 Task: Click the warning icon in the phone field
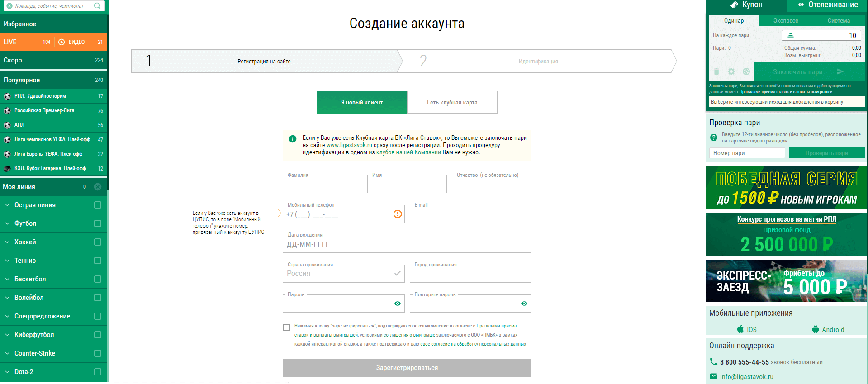tap(398, 214)
